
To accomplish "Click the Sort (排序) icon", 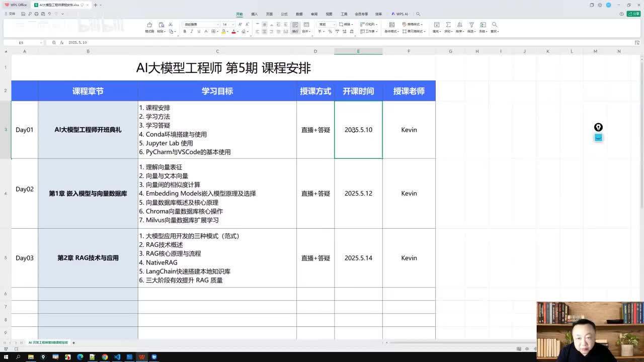I will point(460,25).
